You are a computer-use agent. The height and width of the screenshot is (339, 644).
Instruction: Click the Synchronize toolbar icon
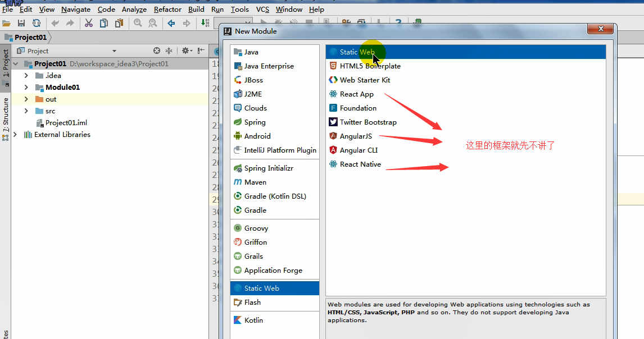tap(37, 24)
